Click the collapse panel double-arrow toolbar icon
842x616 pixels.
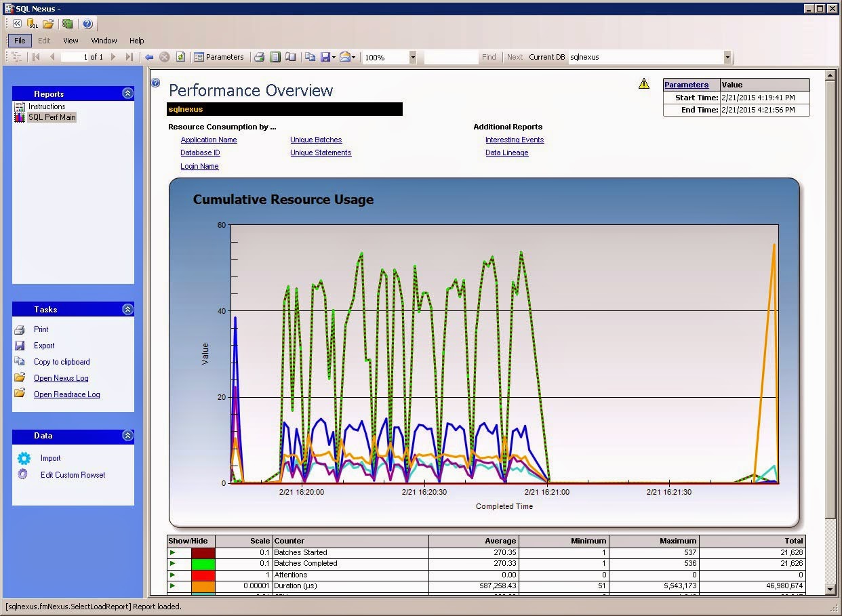pyautogui.click(x=18, y=24)
